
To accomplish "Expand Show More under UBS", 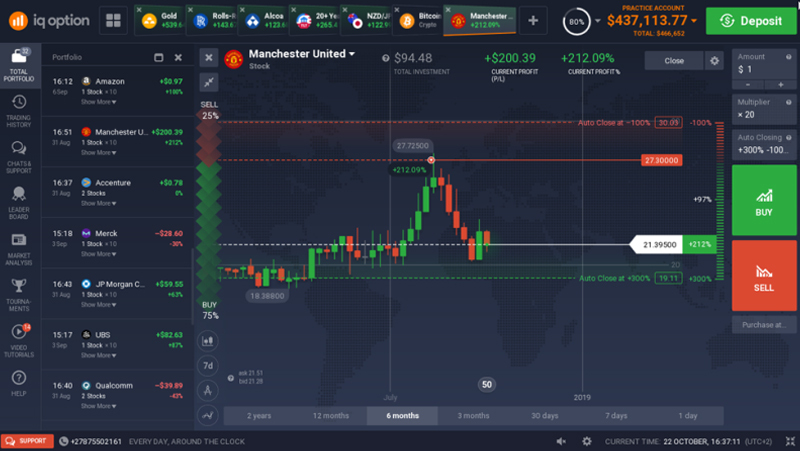I will (x=98, y=355).
